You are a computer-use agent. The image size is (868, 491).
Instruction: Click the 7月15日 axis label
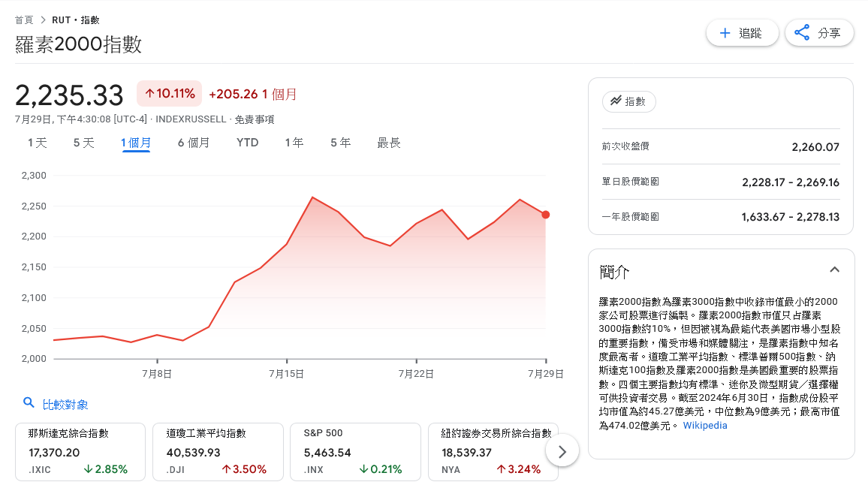tap(286, 374)
